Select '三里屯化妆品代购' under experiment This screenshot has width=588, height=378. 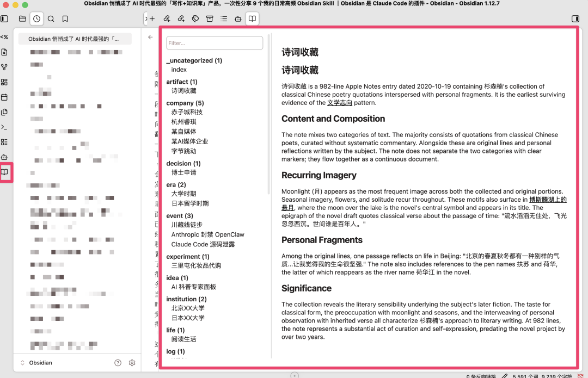tap(196, 265)
